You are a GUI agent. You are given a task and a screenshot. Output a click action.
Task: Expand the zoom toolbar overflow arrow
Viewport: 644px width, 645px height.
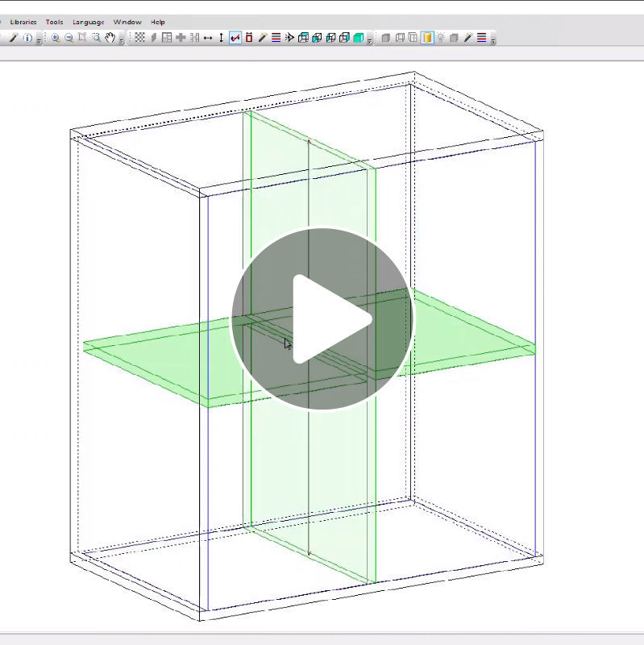[x=122, y=40]
